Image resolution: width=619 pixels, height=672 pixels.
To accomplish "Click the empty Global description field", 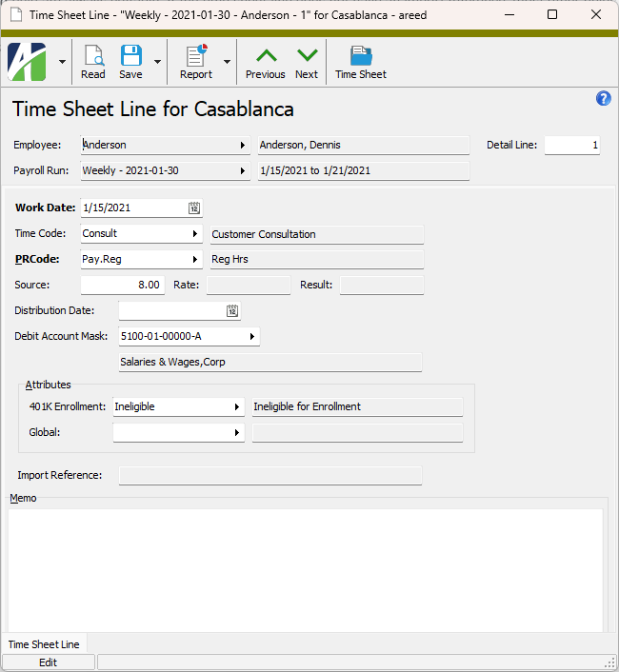I will [357, 432].
